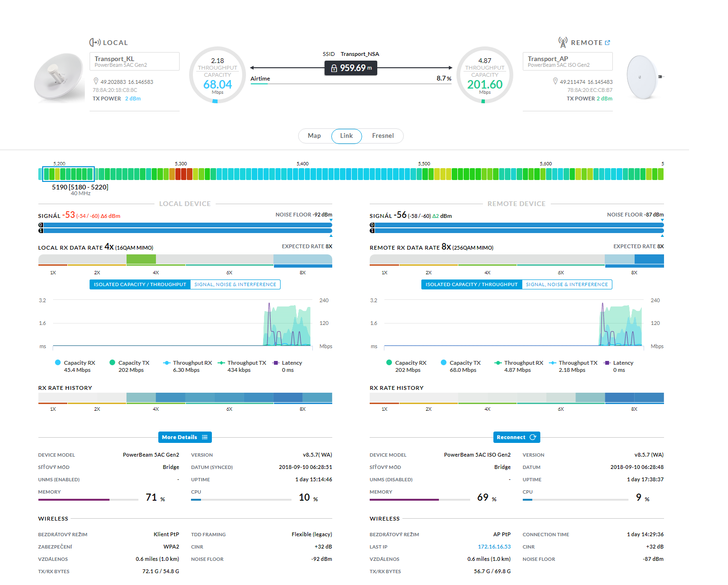Click remote device name Transport_AP
Viewport: 728px width, 585px height.
click(548, 59)
